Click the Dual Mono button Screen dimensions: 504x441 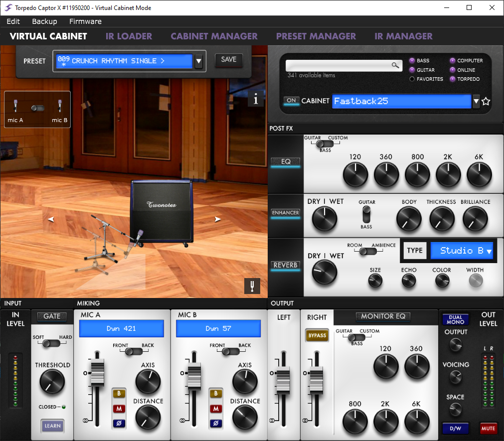pos(456,319)
